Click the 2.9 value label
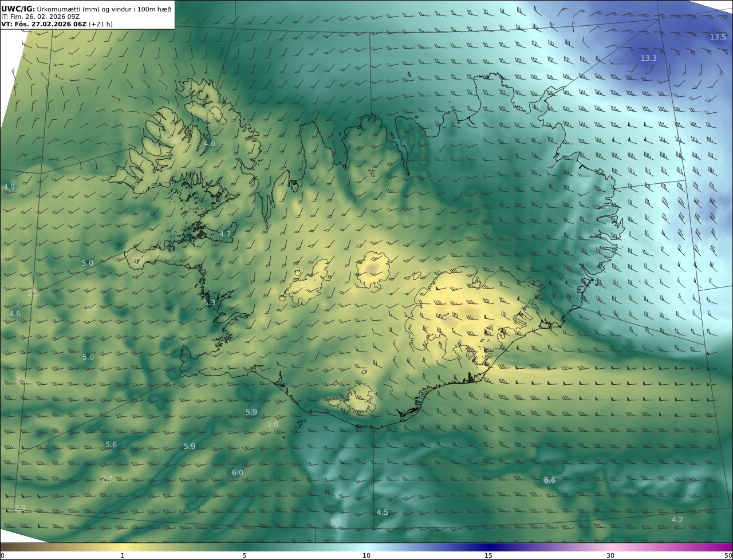 [x=20, y=508]
